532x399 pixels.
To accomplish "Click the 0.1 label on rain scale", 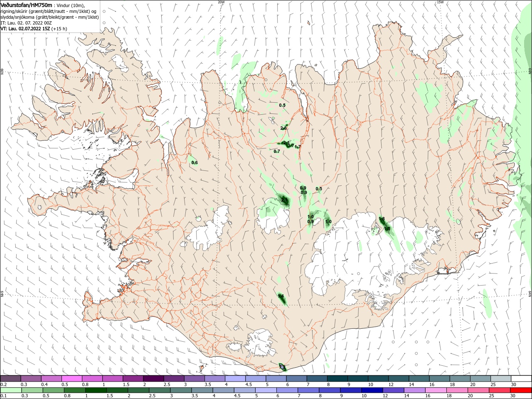I will [4, 396].
